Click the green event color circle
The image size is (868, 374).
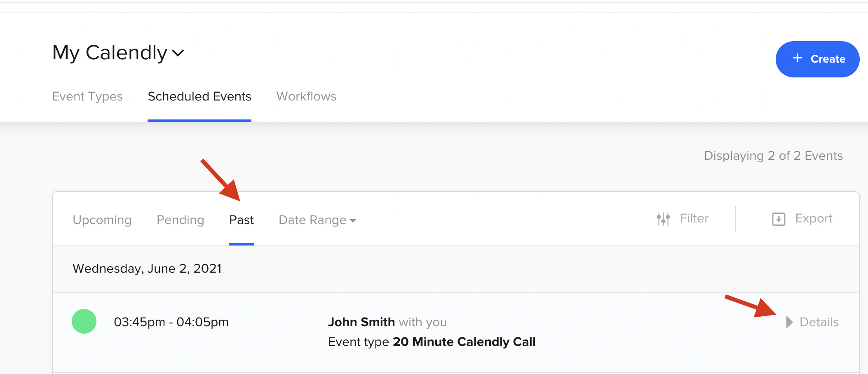(x=84, y=321)
